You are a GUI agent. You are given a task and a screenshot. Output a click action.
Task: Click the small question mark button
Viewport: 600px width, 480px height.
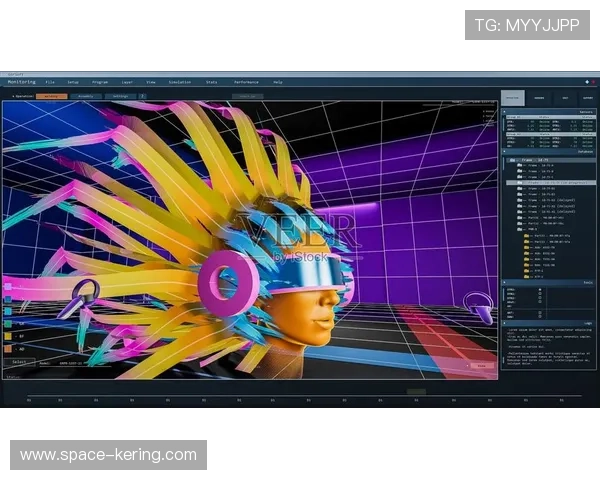[x=142, y=96]
